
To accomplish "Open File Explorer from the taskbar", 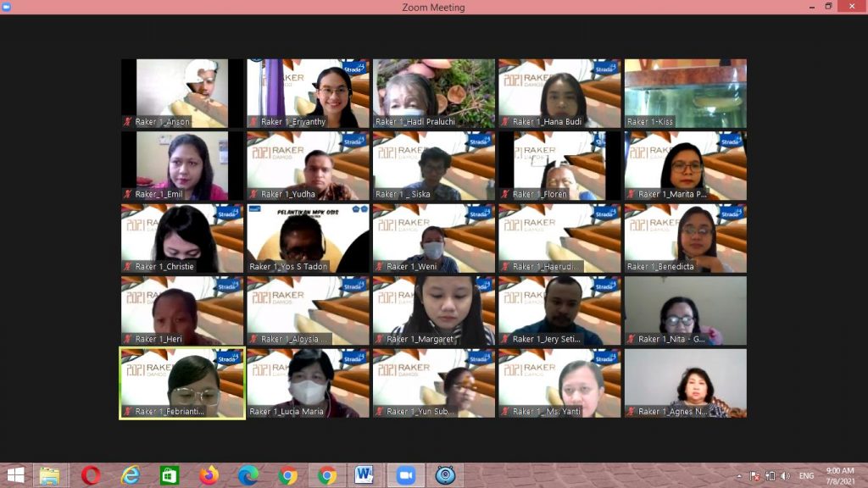I will coord(50,475).
